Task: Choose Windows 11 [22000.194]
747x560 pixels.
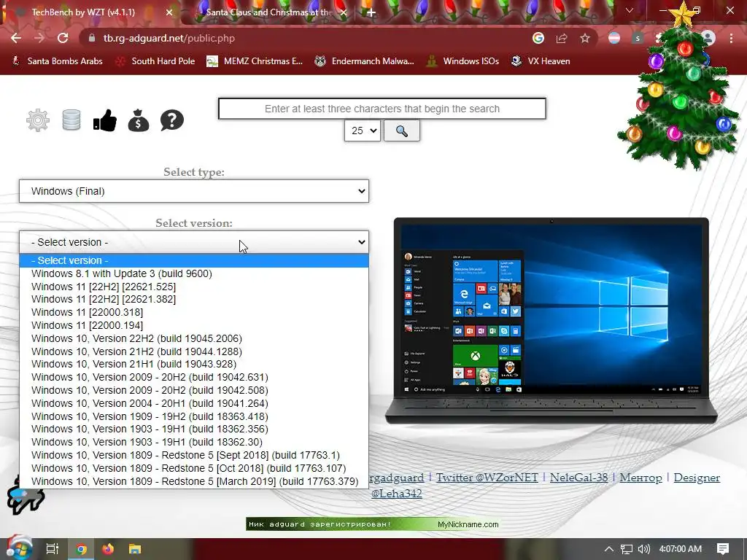Action: tap(194, 325)
